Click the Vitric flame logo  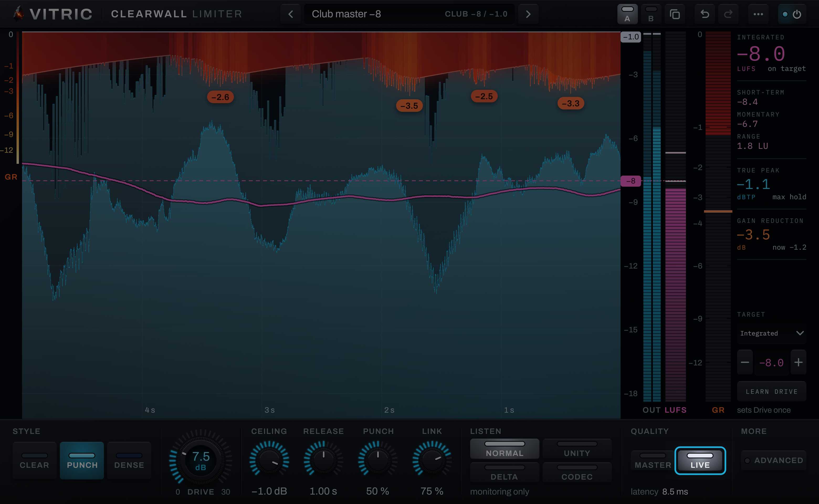pos(19,13)
